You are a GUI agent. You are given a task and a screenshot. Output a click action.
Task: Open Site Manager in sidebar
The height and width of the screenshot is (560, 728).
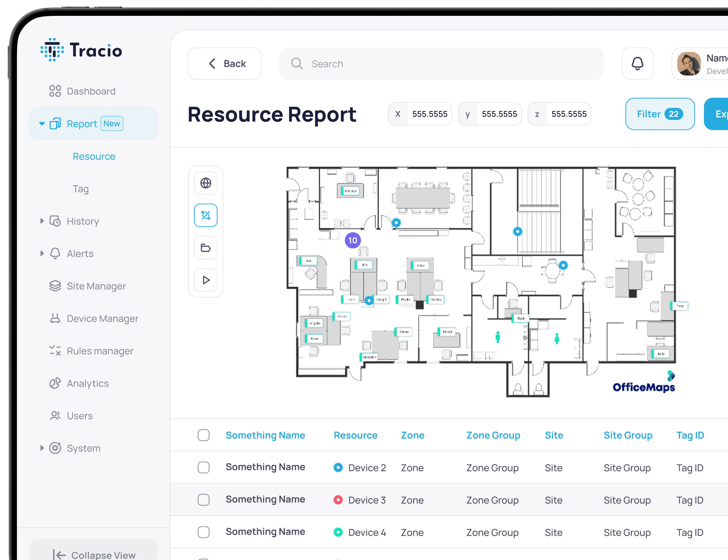tap(96, 286)
